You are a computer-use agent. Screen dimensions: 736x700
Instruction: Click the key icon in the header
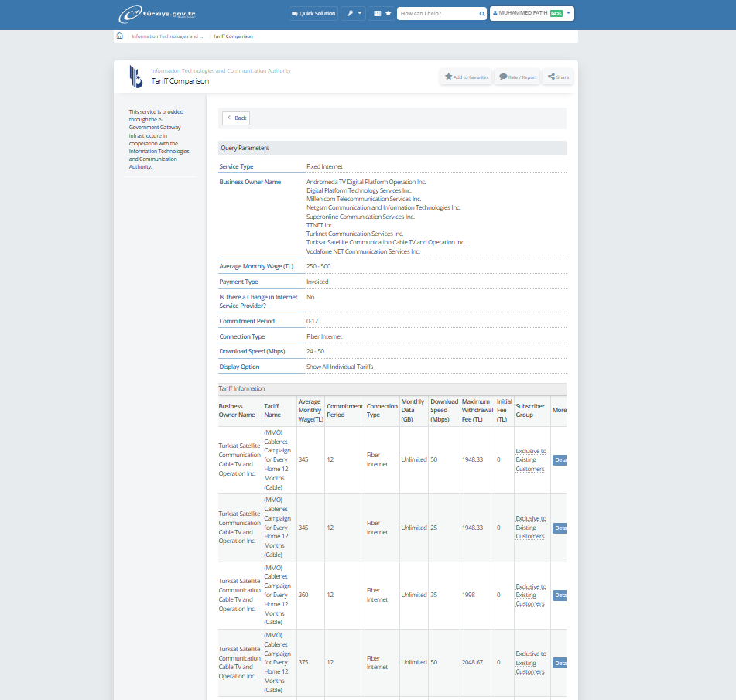(x=350, y=14)
